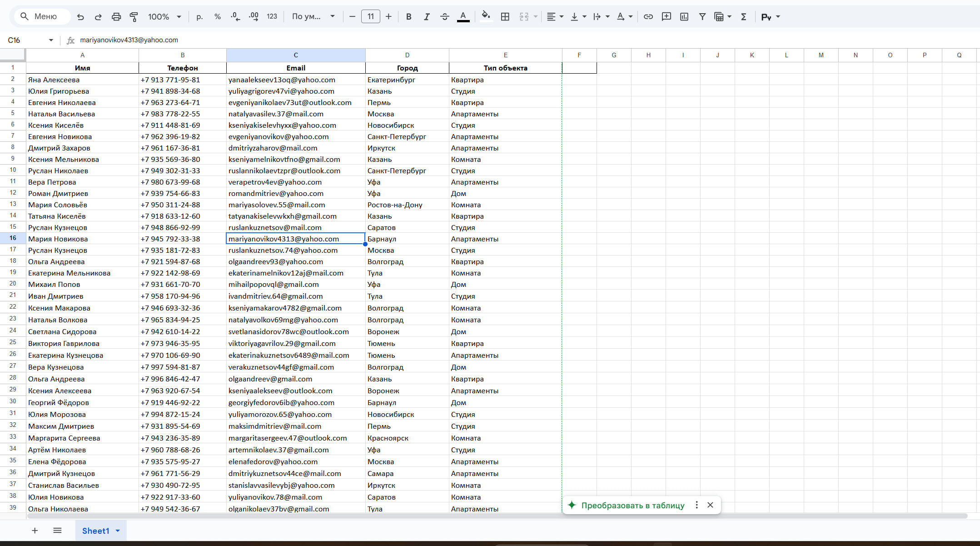The width and height of the screenshot is (980, 546).
Task: Click the undo arrow icon
Action: pyautogui.click(x=80, y=17)
